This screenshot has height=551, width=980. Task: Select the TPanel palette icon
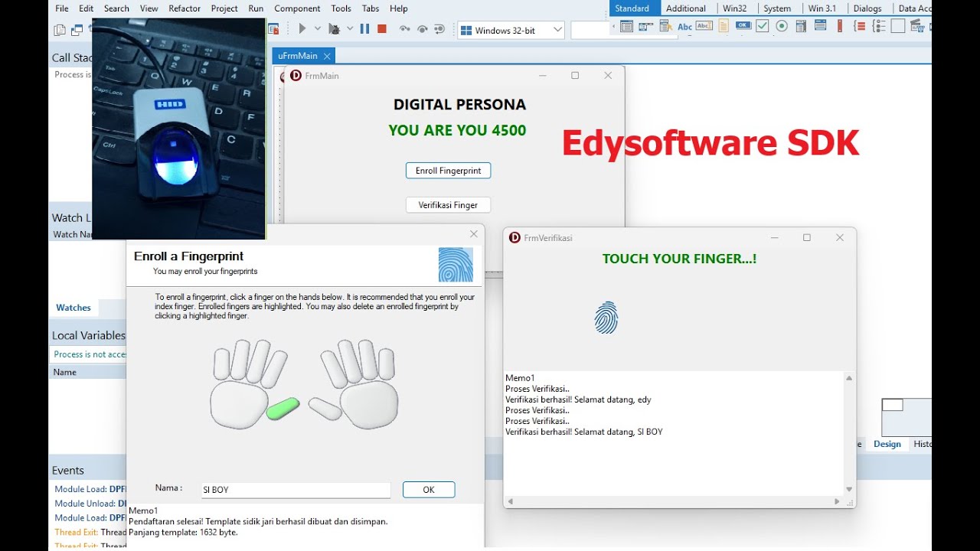898,26
